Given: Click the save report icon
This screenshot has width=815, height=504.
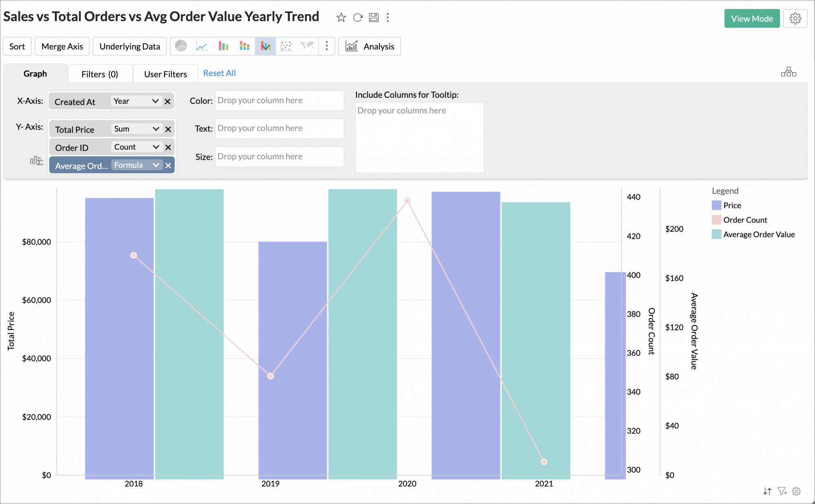Looking at the screenshot, I should tap(374, 18).
